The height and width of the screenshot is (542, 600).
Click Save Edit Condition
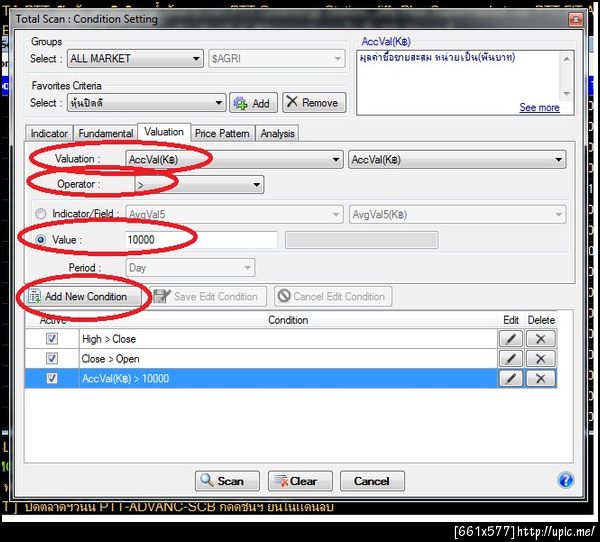pos(209,296)
